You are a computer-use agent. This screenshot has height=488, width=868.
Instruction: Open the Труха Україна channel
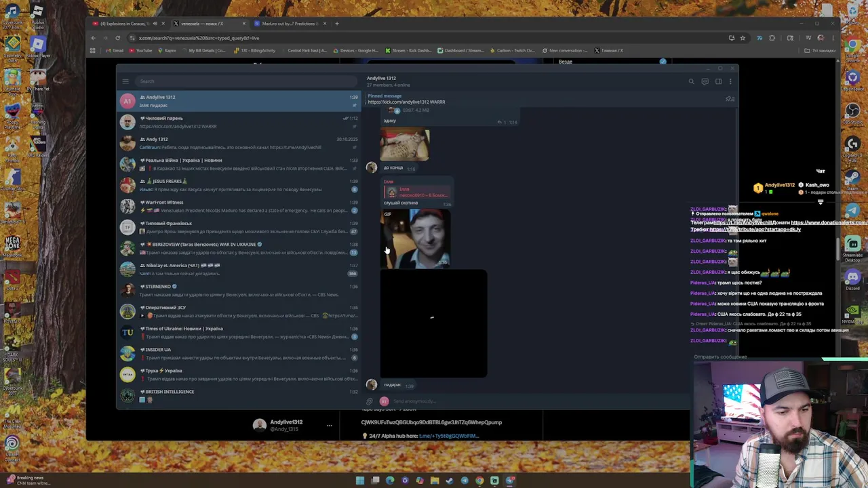point(239,374)
